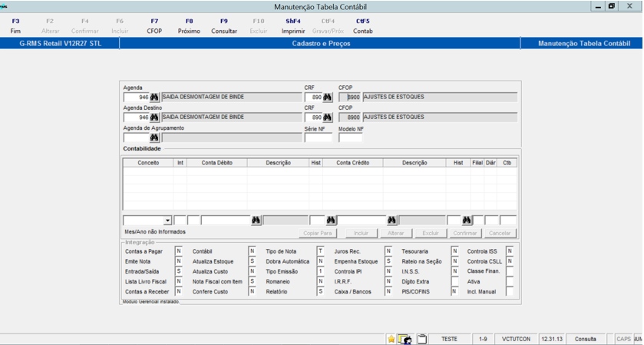Click the empty Agenda de Agrupamento code field
Screen dimensions: 644x345
(137, 138)
